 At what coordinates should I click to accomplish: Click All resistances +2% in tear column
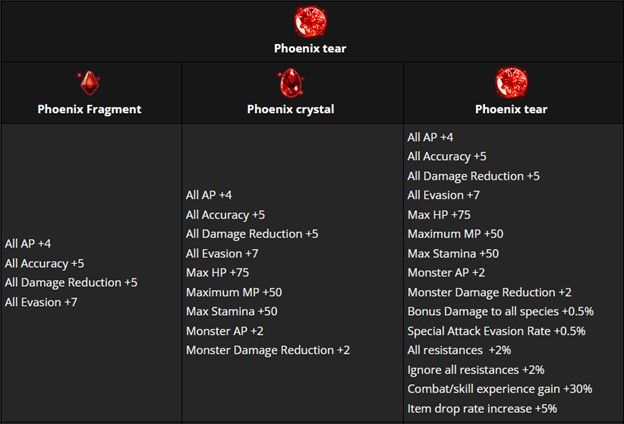coord(459,350)
